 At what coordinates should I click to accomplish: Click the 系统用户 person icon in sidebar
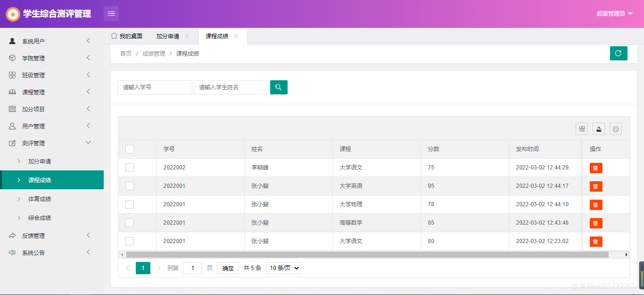coord(12,41)
